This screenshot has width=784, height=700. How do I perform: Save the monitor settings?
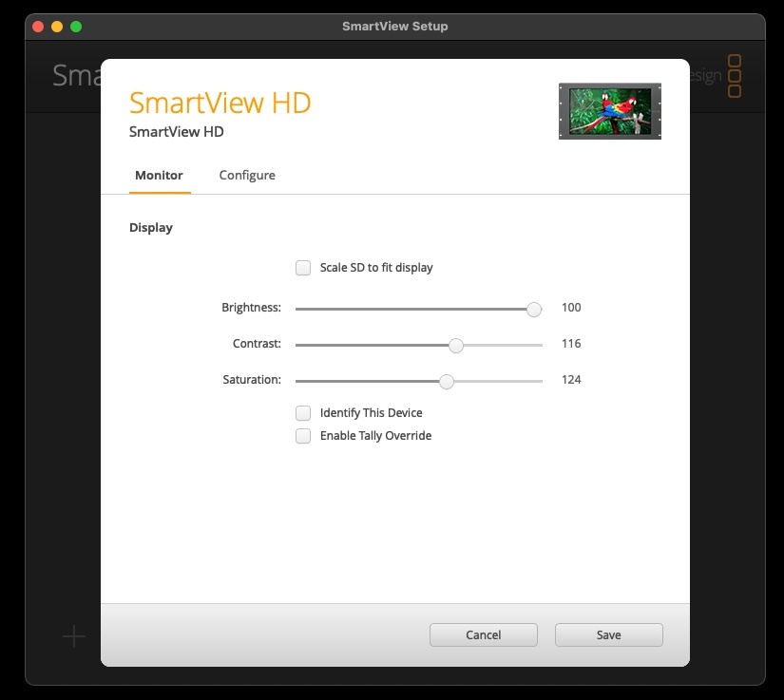click(608, 634)
